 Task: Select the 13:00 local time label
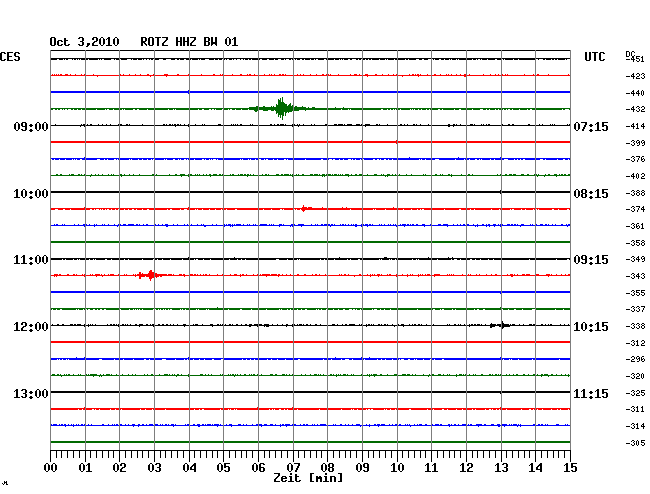31,393
